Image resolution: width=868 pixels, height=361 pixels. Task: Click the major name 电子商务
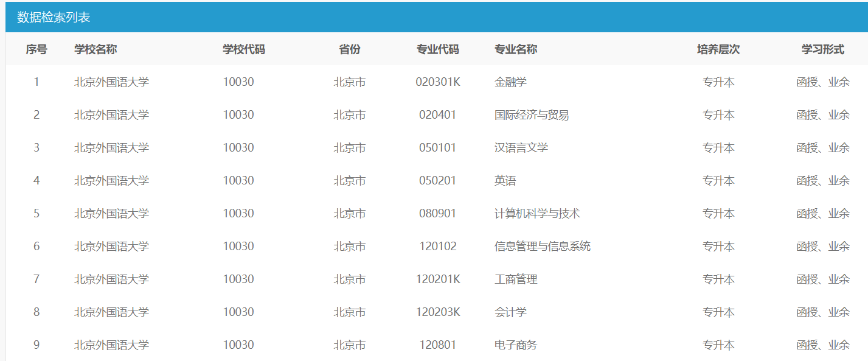516,345
